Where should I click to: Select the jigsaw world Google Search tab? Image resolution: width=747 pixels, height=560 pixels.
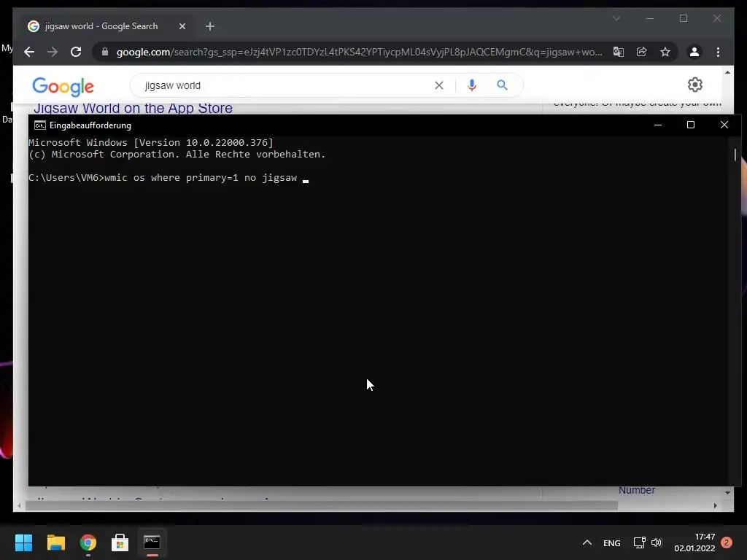107,26
